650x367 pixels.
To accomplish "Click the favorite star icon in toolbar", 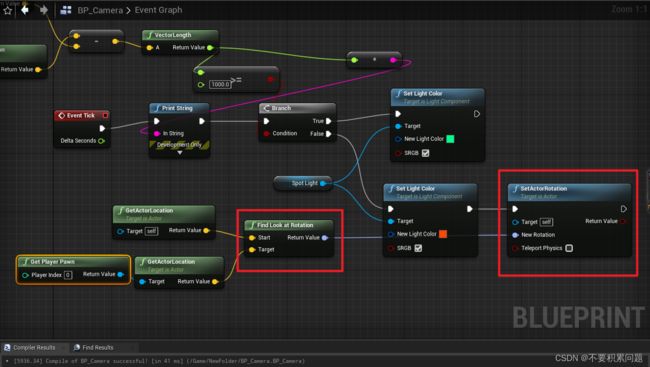I will coord(7,10).
